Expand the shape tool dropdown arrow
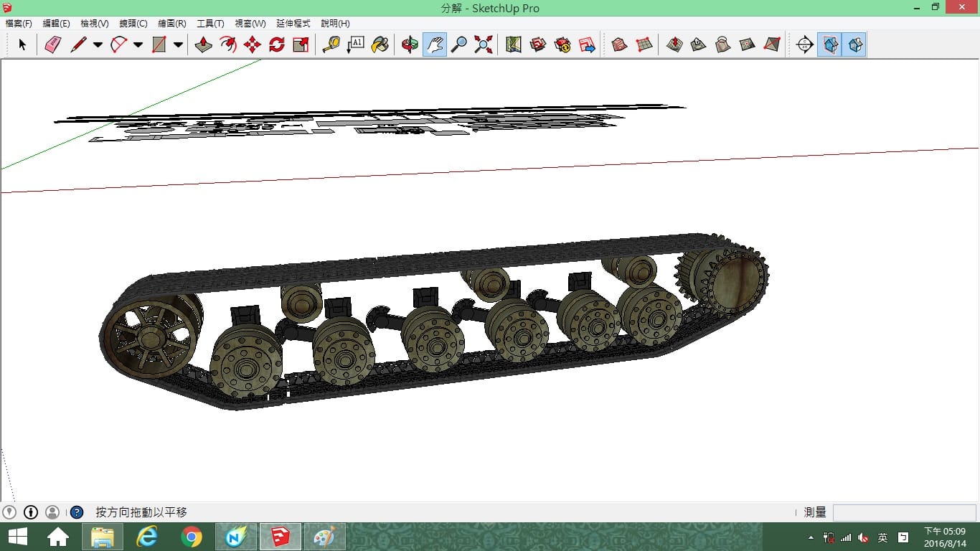The image size is (980, 551). (x=178, y=44)
